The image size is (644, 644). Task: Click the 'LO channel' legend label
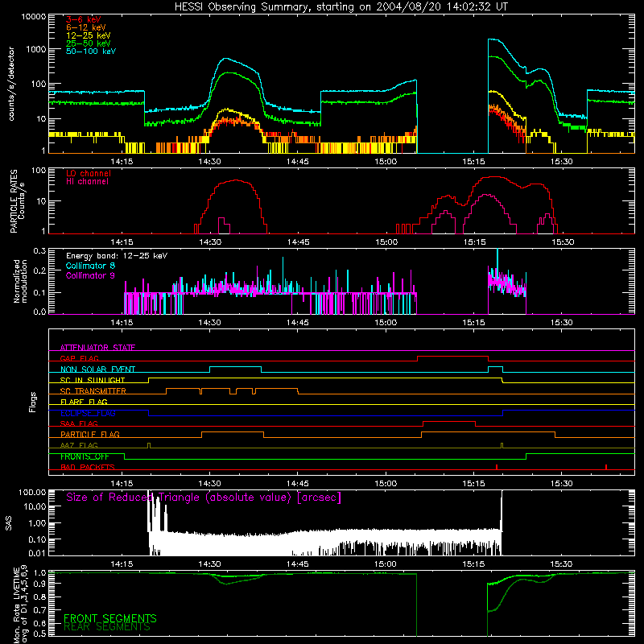89,173
